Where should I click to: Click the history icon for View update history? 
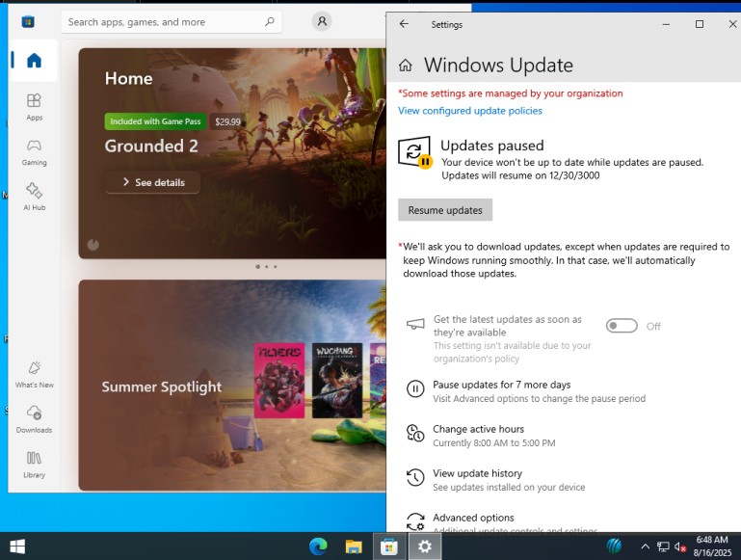(x=415, y=478)
